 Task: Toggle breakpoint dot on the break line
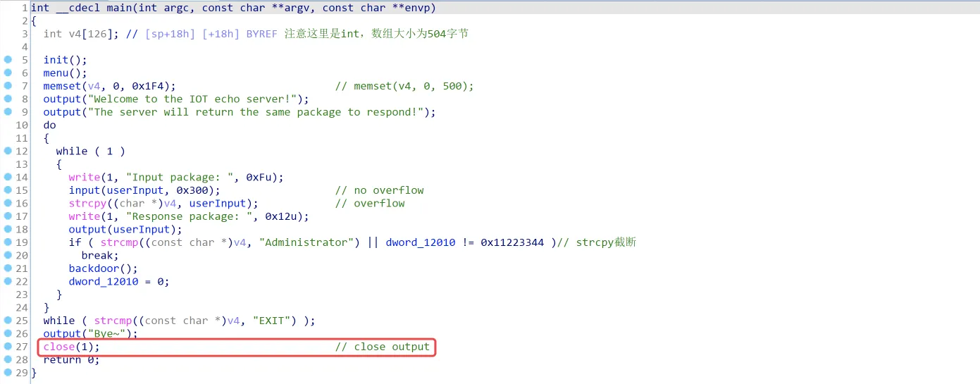click(x=8, y=255)
